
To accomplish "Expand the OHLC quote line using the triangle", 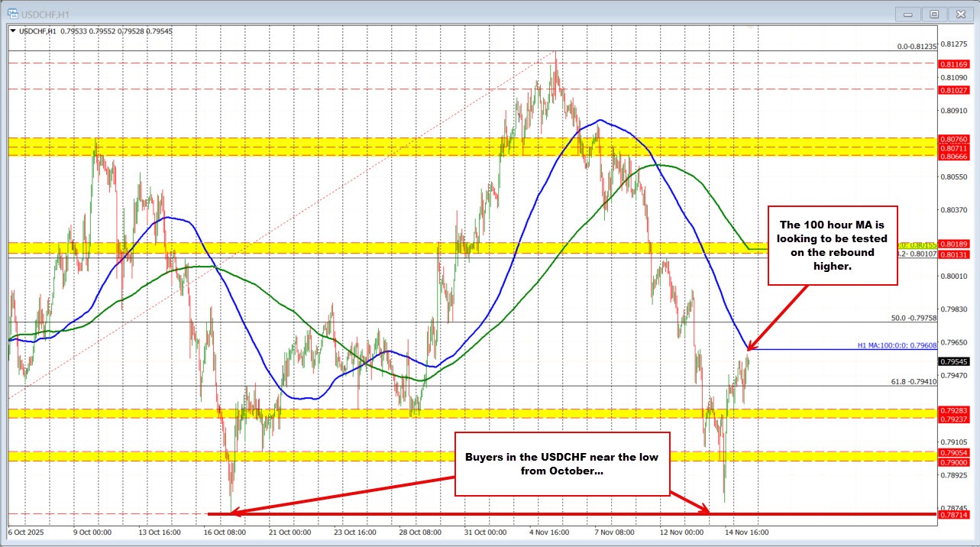I will pyautogui.click(x=13, y=31).
